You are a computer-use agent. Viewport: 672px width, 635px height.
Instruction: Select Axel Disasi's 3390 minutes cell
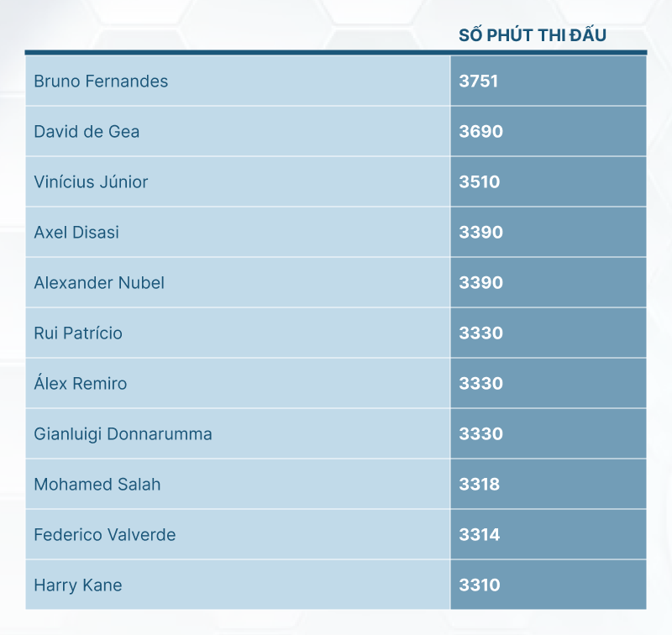pyautogui.click(x=481, y=233)
